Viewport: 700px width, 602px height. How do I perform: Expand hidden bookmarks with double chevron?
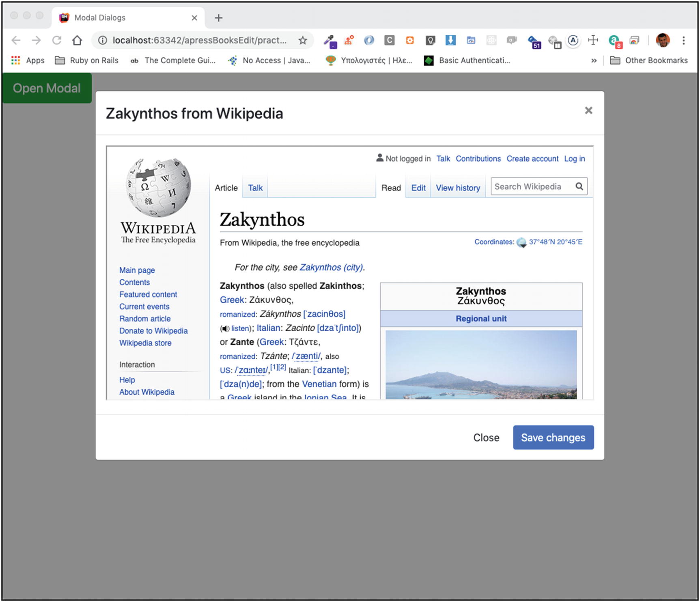(x=594, y=60)
